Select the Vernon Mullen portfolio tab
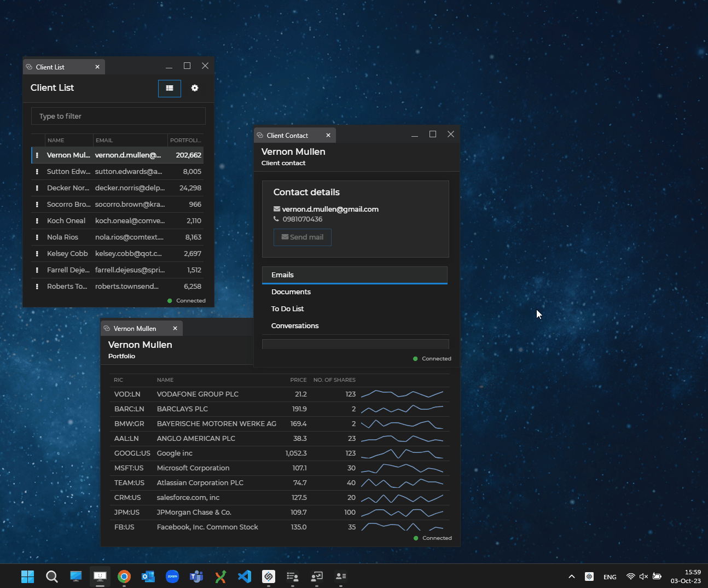The image size is (708, 588). [135, 329]
